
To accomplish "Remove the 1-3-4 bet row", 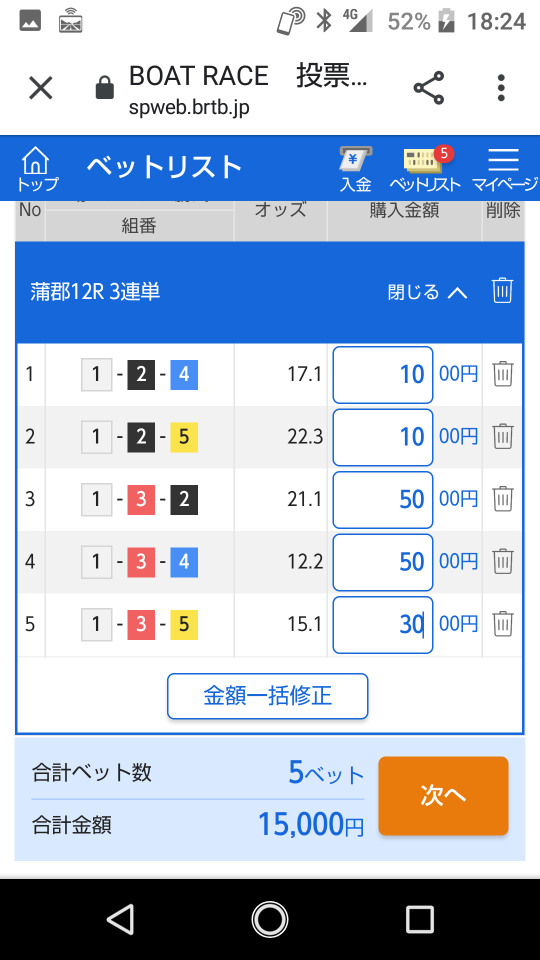I will pos(503,561).
